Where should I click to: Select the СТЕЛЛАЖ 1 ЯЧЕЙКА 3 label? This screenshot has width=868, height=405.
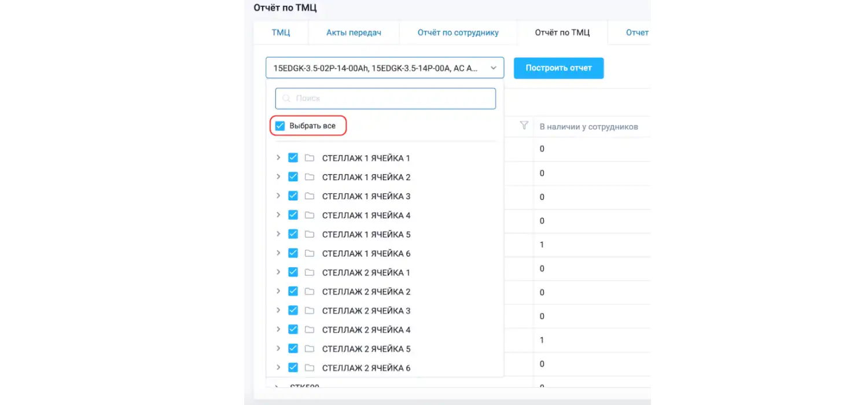366,196
